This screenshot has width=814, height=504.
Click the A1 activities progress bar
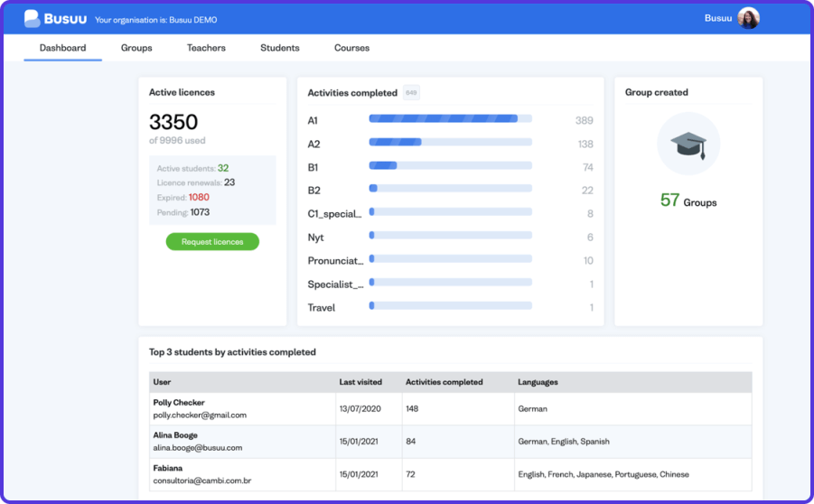[x=450, y=118]
